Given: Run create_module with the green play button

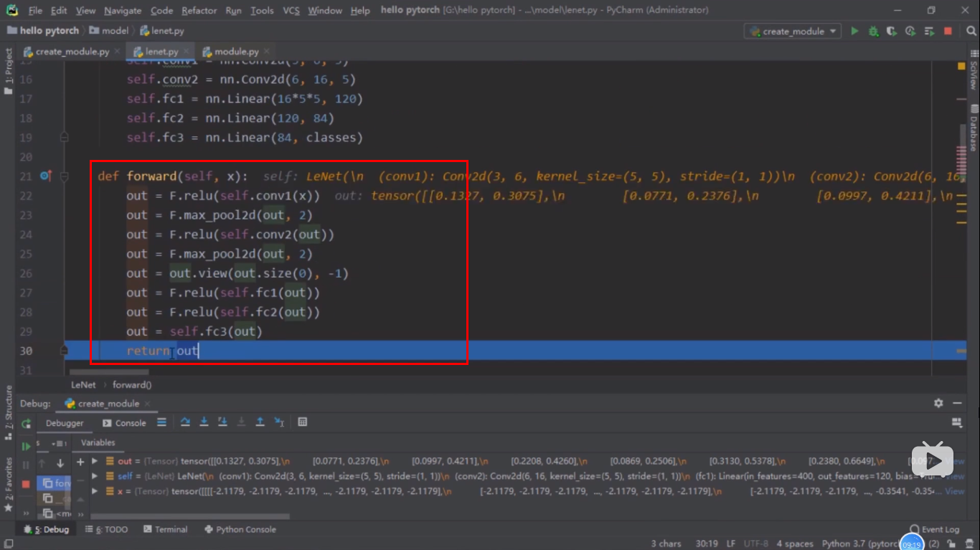Looking at the screenshot, I should tap(854, 32).
